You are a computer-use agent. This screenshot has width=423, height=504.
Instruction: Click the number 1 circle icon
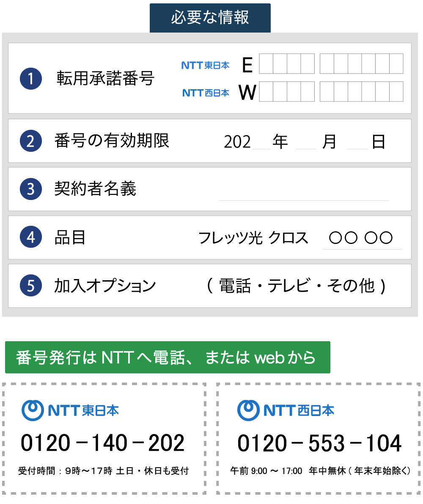coord(31,79)
